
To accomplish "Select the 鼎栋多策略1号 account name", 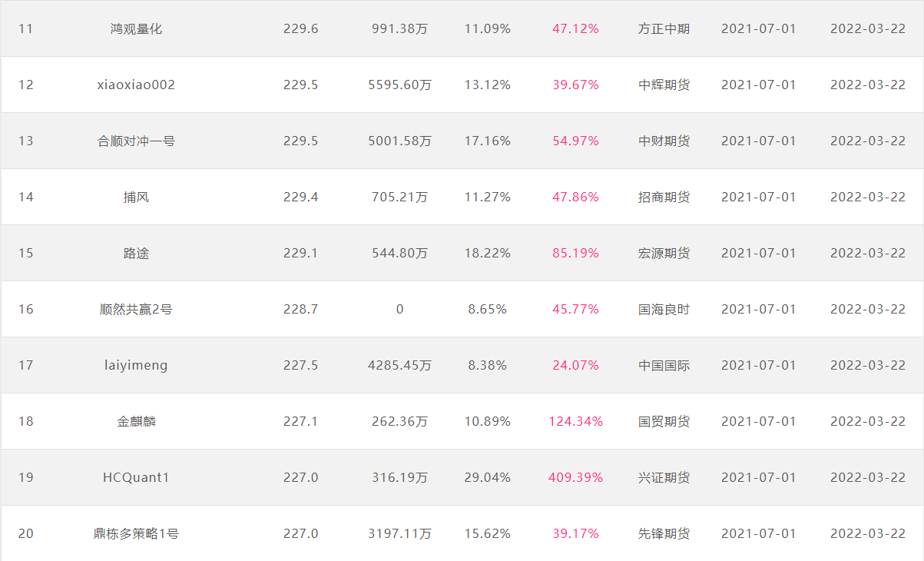I will click(136, 534).
